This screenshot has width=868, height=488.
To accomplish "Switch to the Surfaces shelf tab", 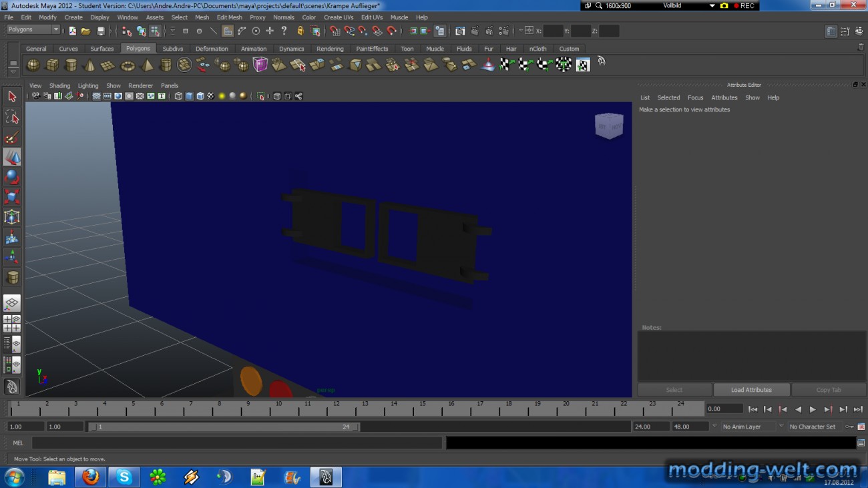I will pos(102,49).
